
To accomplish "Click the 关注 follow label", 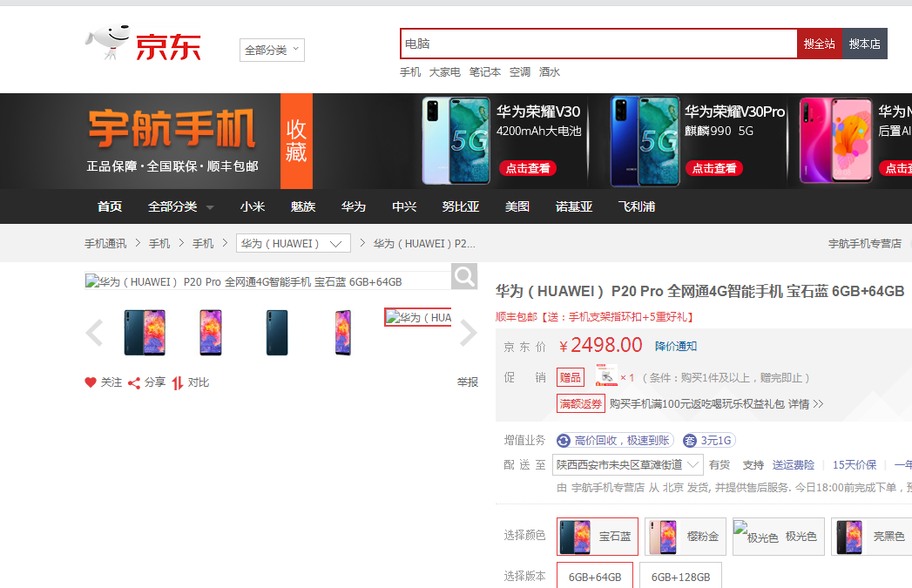I will coord(111,382).
